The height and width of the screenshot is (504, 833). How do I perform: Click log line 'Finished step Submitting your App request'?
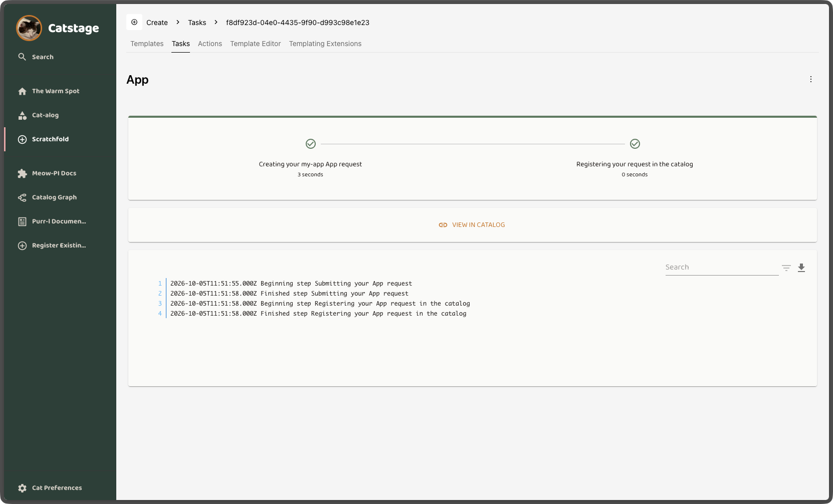tap(289, 294)
